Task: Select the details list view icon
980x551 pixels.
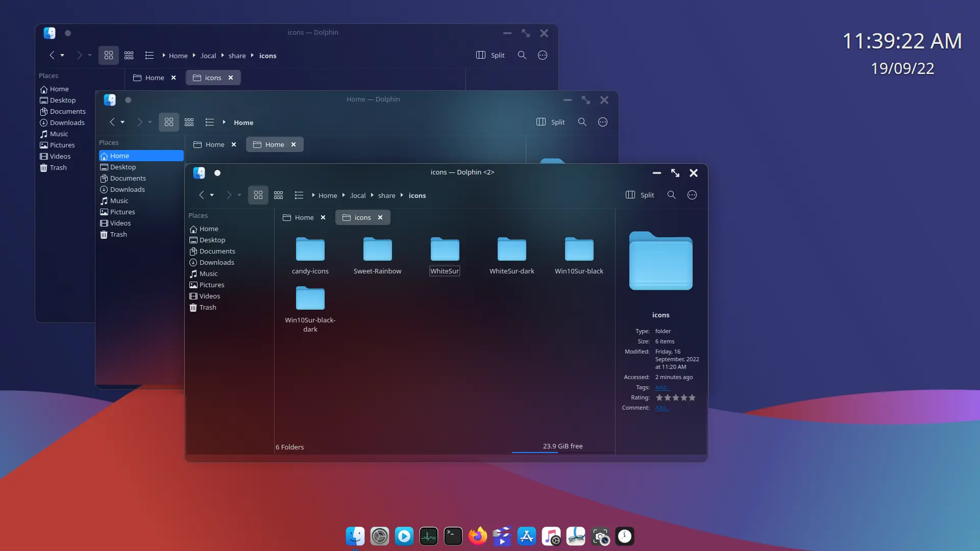Action: [x=298, y=195]
